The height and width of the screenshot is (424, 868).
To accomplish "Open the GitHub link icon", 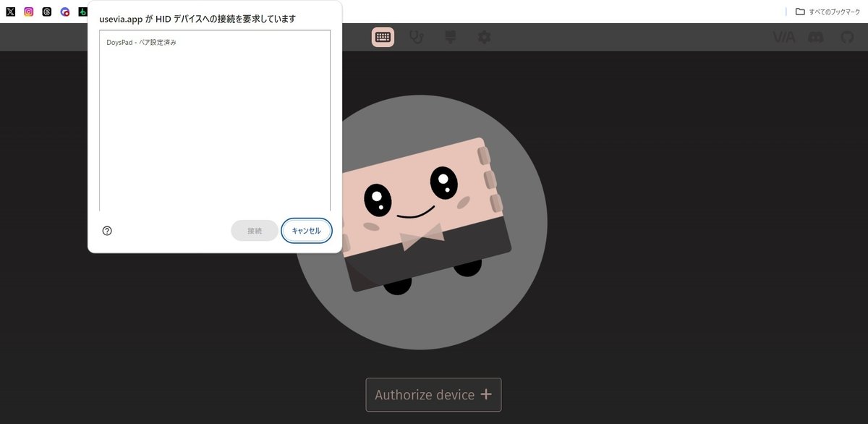I will (x=847, y=37).
